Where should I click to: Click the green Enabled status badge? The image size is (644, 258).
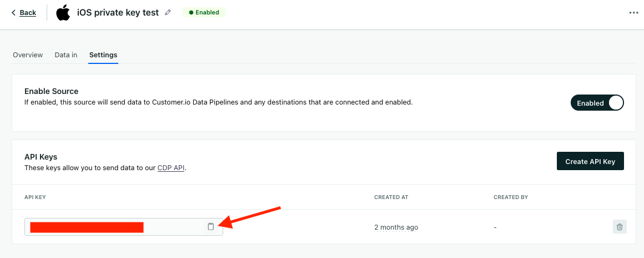[204, 12]
